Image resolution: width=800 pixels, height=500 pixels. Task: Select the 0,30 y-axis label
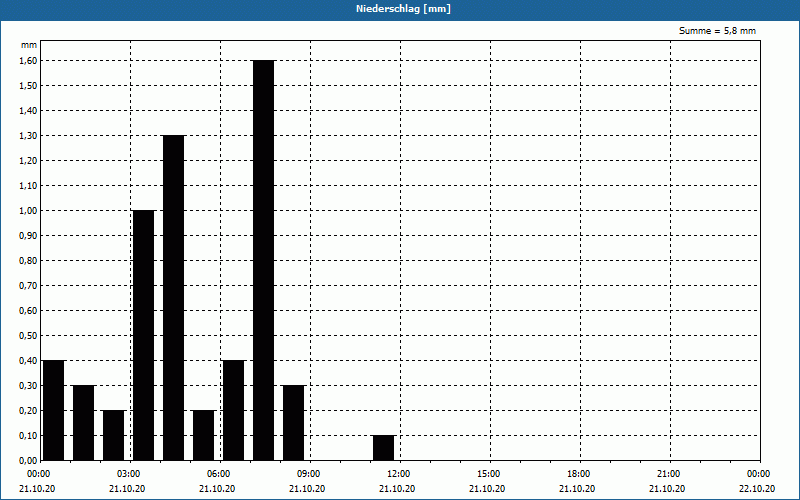tap(28, 386)
